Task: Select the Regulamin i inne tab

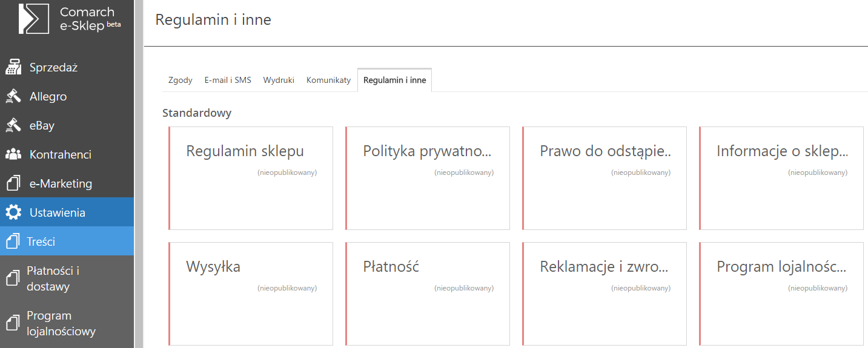Action: [395, 80]
